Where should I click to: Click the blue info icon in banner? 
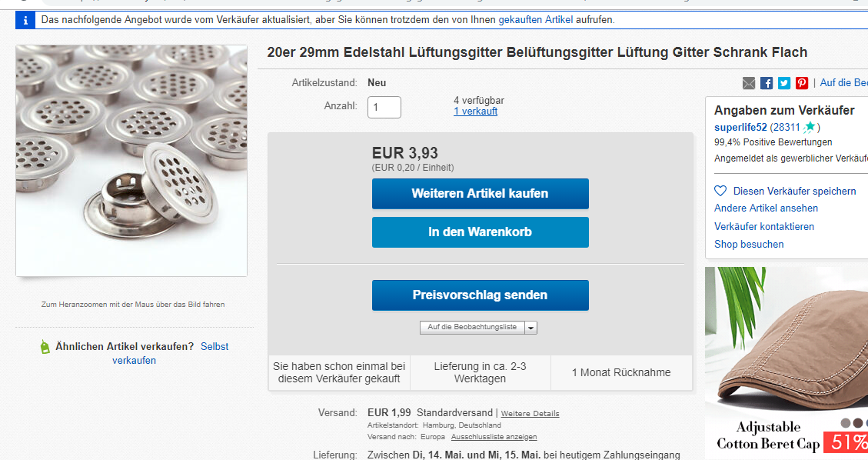click(x=25, y=20)
